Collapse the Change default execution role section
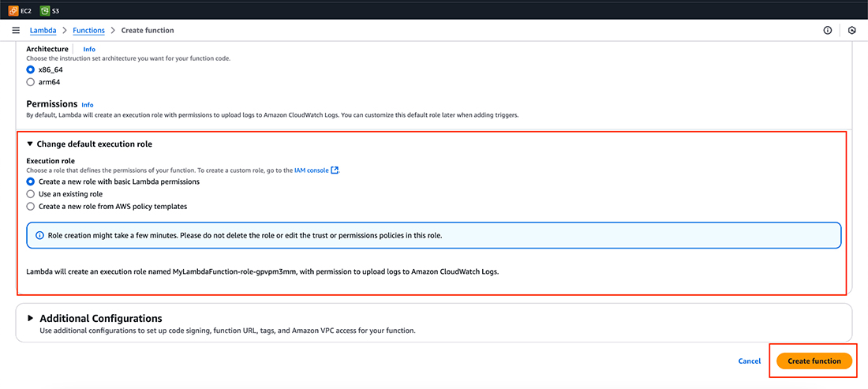This screenshot has width=868, height=389. (x=30, y=144)
